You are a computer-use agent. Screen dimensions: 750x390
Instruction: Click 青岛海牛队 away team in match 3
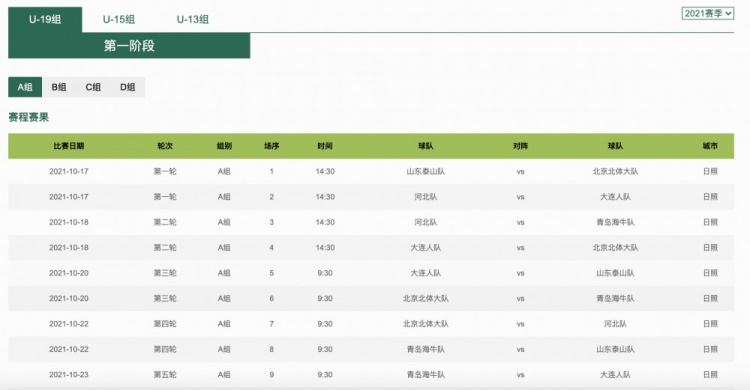point(615,222)
